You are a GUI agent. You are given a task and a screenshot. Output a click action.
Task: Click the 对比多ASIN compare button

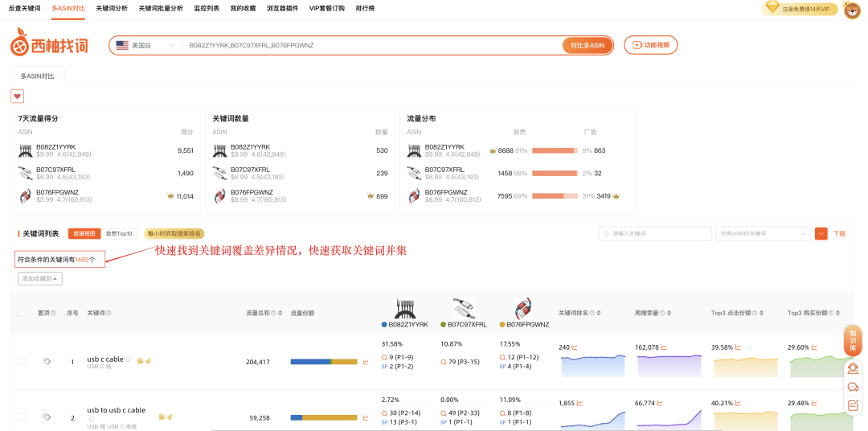click(588, 45)
